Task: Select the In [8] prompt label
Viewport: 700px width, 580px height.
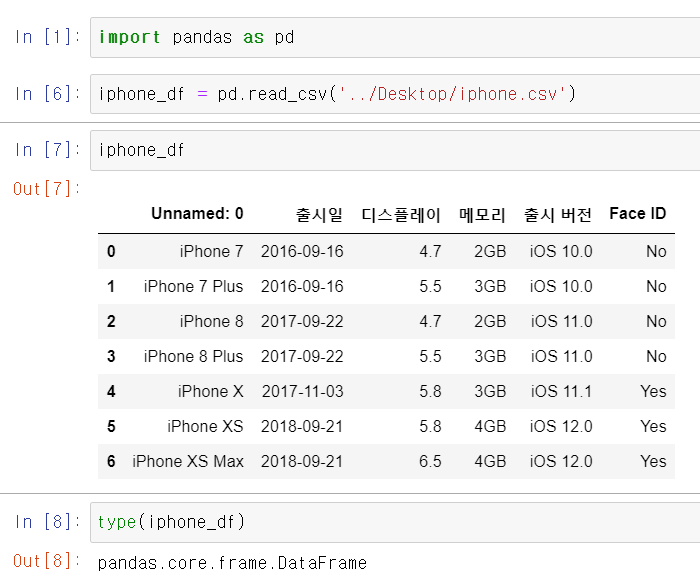Action: pyautogui.click(x=47, y=522)
